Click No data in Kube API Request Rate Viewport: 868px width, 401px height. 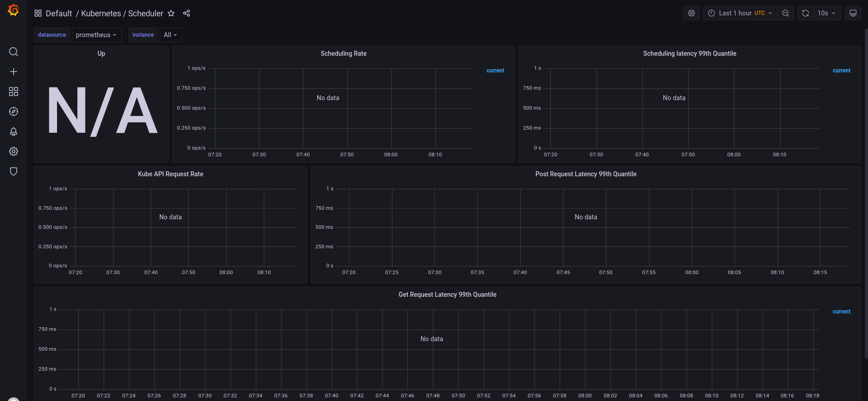[171, 217]
